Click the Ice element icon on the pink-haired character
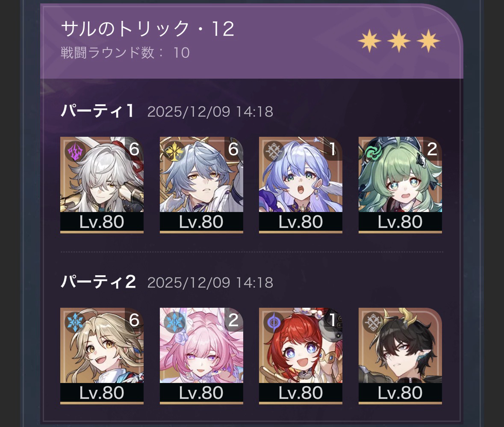The image size is (504, 427). coord(174,322)
